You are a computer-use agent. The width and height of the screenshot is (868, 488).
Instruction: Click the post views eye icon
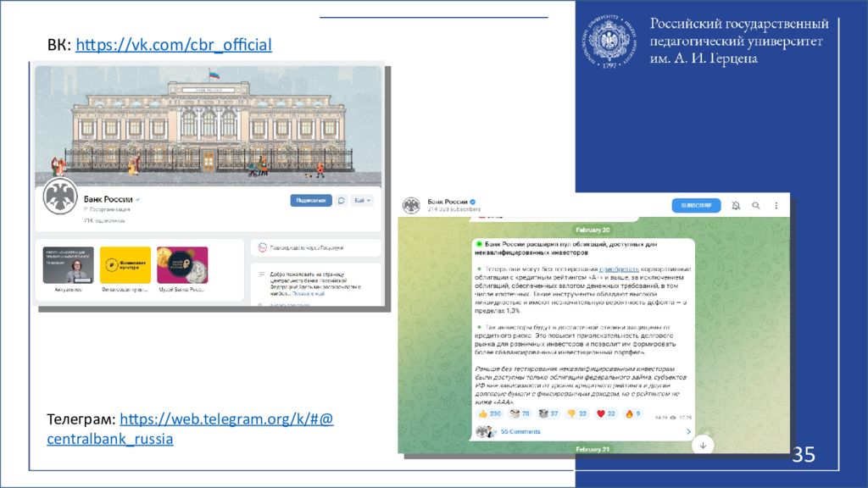[672, 418]
